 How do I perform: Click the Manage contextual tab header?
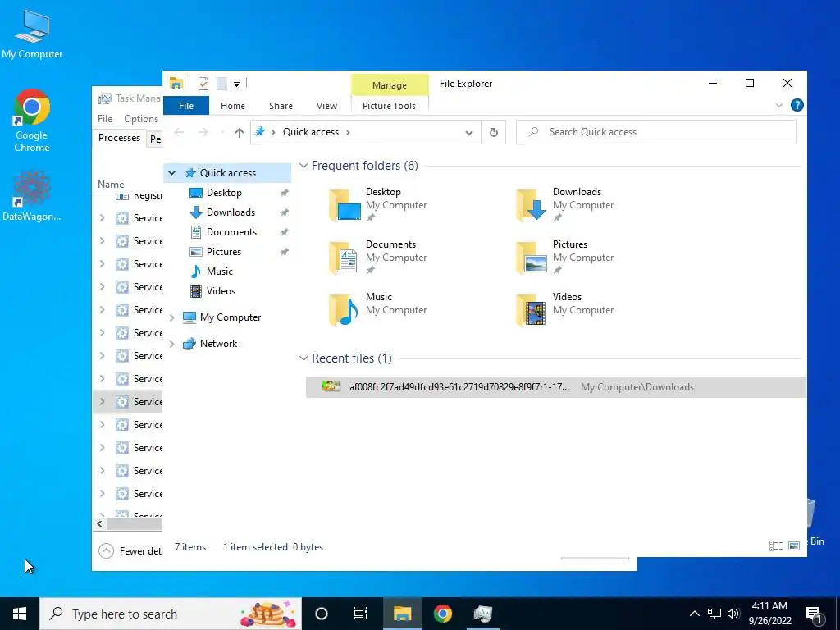(390, 85)
